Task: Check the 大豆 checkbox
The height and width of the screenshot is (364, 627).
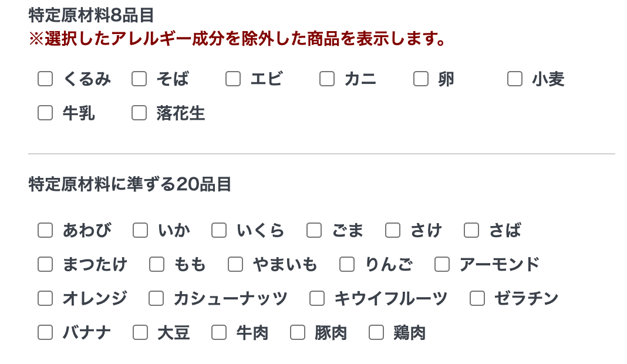Action: click(x=140, y=332)
